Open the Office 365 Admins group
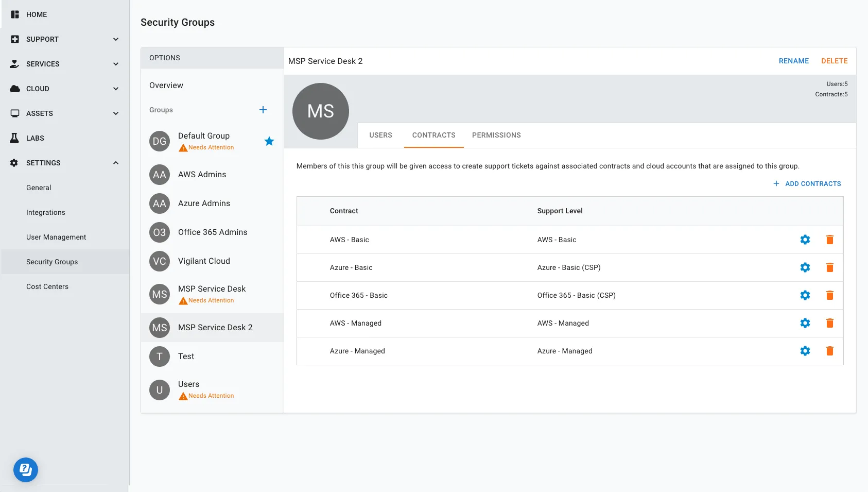This screenshot has height=492, width=868. (212, 232)
